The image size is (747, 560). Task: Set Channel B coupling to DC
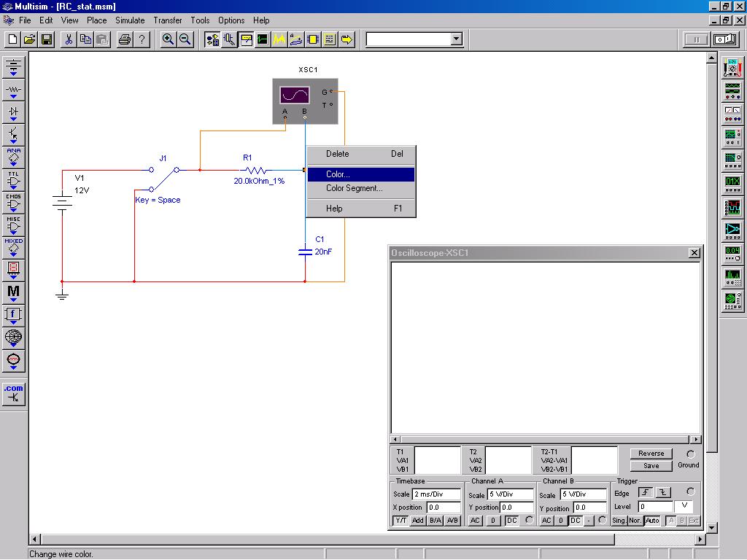pyautogui.click(x=576, y=521)
